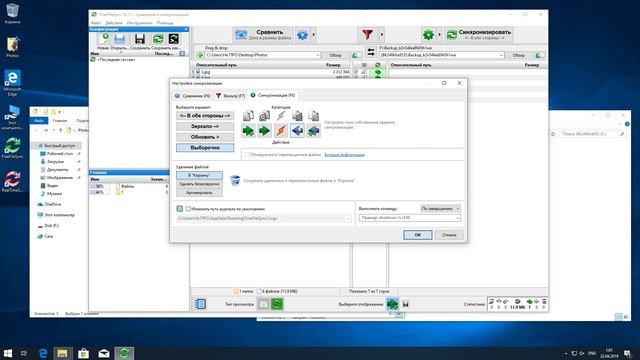Click the last blue arrow action icon
Image resolution: width=640 pixels, height=360 pixels.
point(313,131)
